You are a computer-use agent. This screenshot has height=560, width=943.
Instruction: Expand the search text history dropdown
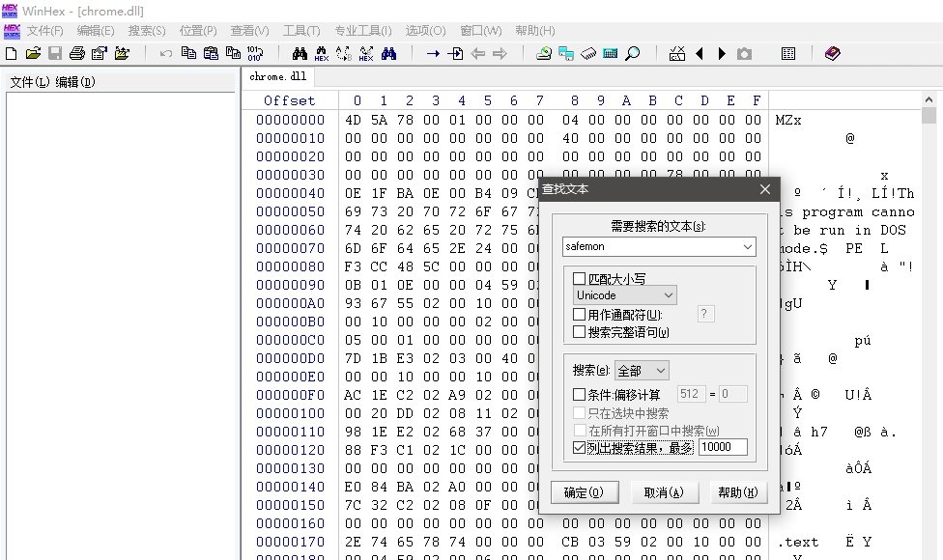point(746,247)
